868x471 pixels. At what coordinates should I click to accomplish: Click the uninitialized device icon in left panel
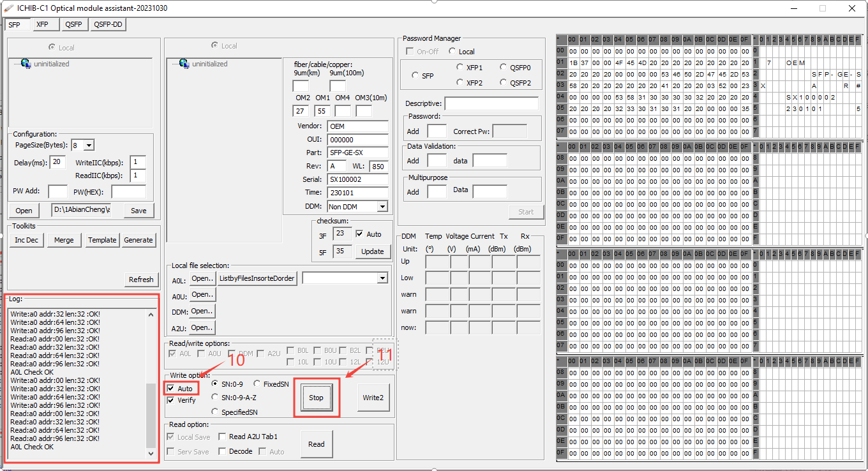26,64
